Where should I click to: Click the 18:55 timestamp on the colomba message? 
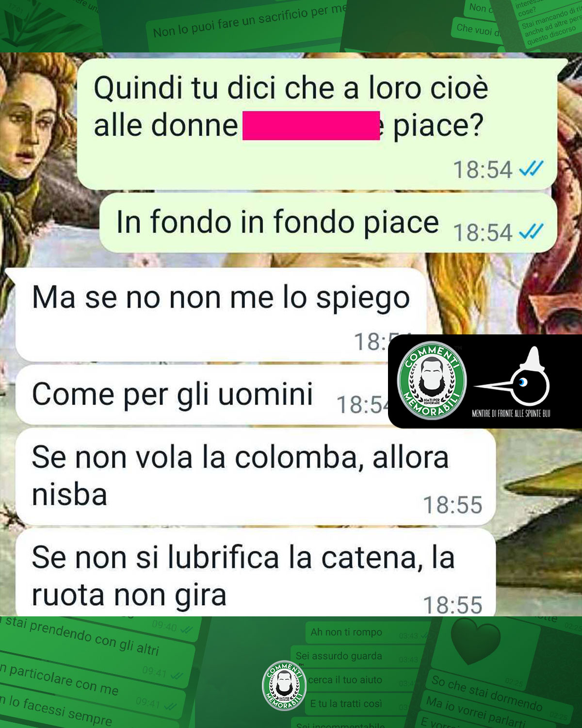click(453, 505)
